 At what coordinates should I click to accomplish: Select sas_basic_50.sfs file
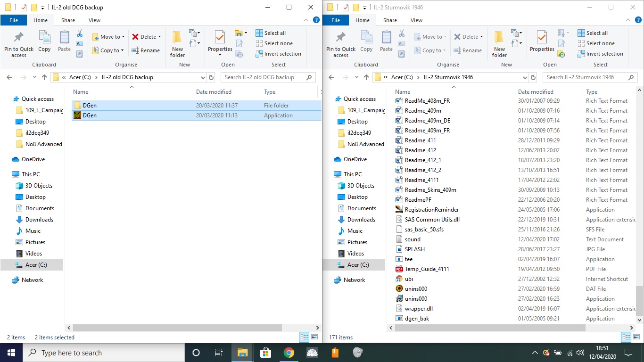424,230
